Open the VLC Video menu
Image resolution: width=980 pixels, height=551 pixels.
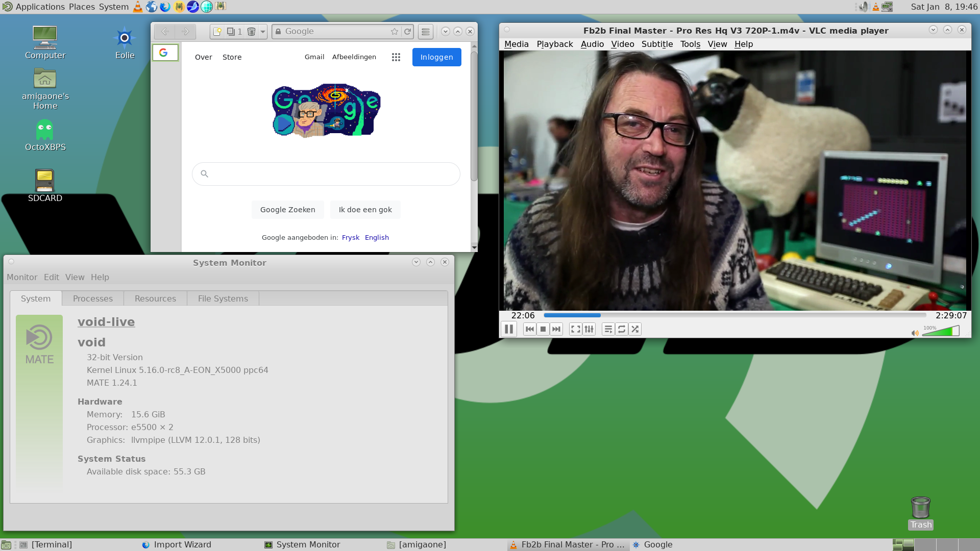pyautogui.click(x=623, y=44)
